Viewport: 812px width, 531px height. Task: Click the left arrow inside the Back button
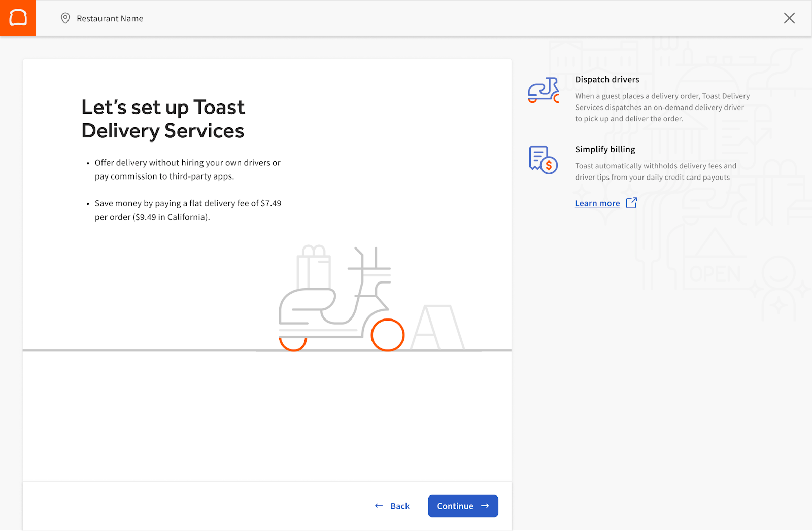click(378, 506)
